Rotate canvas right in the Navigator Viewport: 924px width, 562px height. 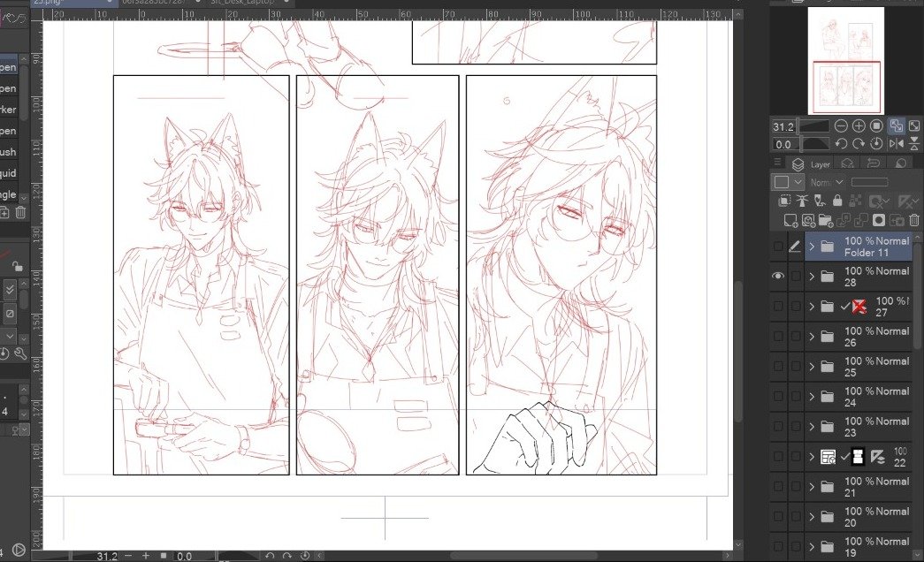click(859, 144)
